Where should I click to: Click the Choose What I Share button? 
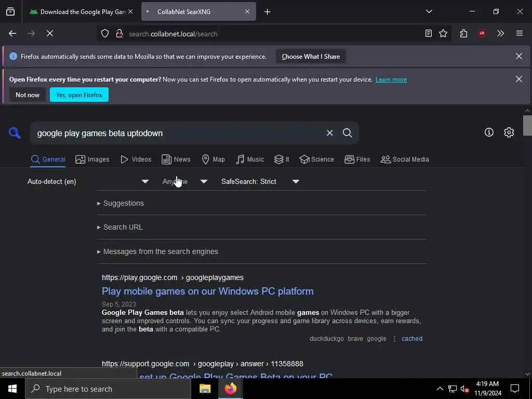(311, 57)
